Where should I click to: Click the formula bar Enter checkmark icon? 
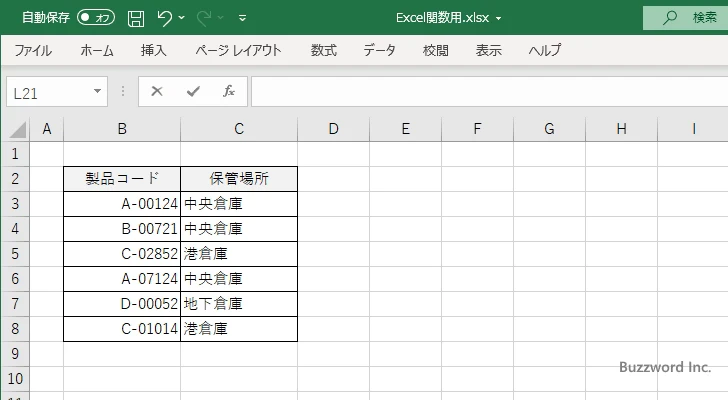(193, 91)
